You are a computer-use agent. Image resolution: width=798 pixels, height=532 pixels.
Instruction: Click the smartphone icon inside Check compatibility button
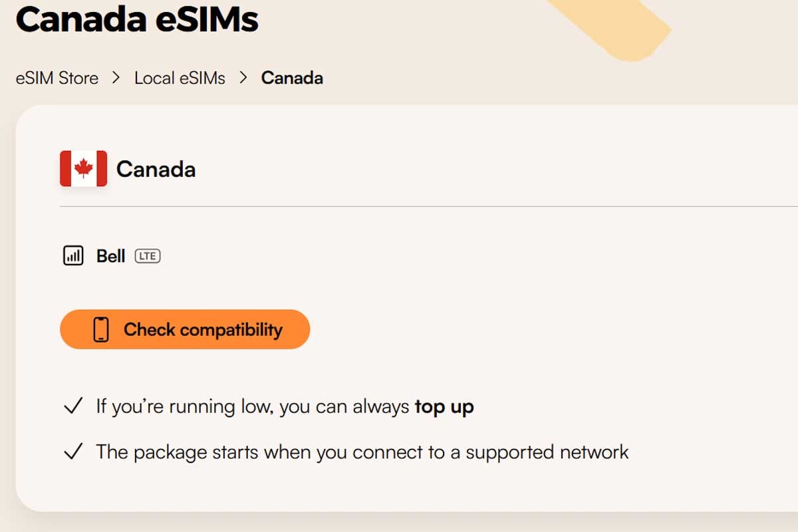101,329
